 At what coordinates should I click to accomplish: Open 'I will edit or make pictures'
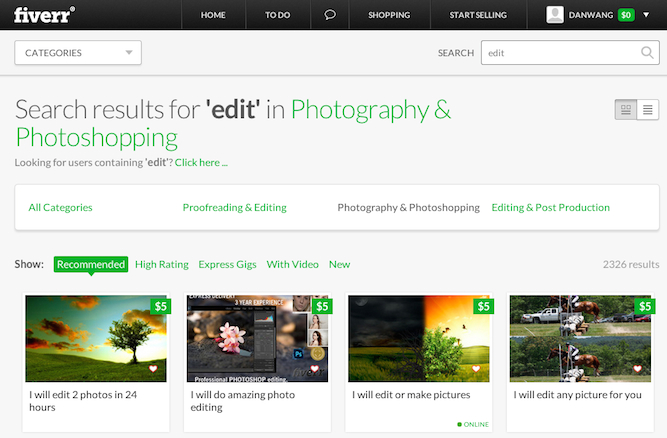411,395
